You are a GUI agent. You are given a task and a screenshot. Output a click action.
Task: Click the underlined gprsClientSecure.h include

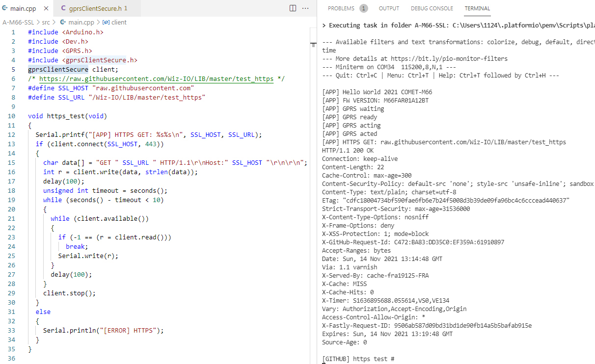[99, 60]
